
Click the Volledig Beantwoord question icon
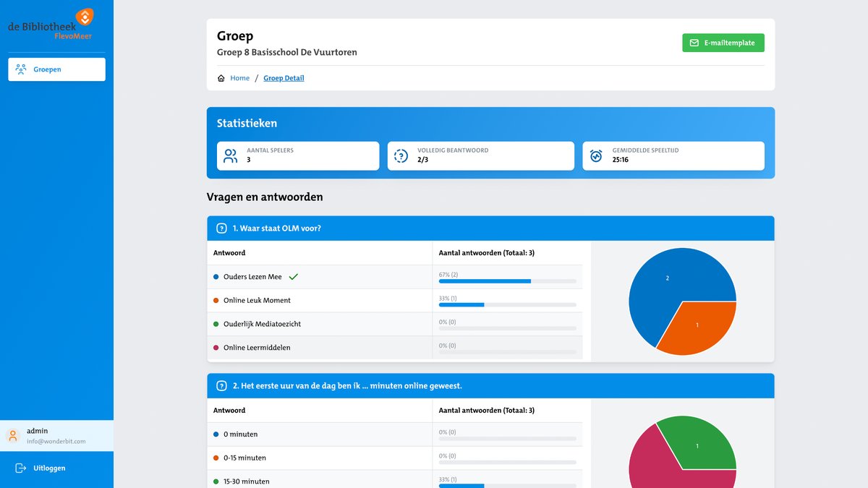[x=401, y=155]
